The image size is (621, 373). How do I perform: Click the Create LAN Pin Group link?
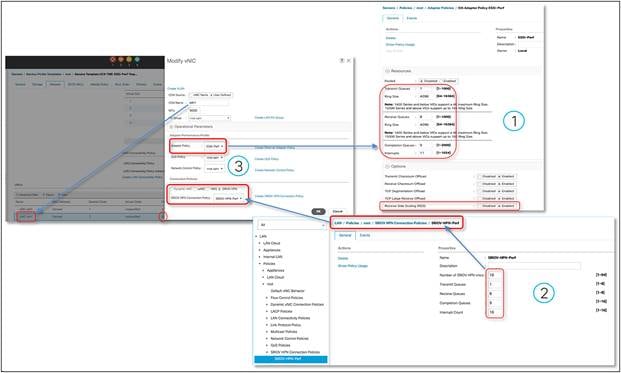click(269, 118)
